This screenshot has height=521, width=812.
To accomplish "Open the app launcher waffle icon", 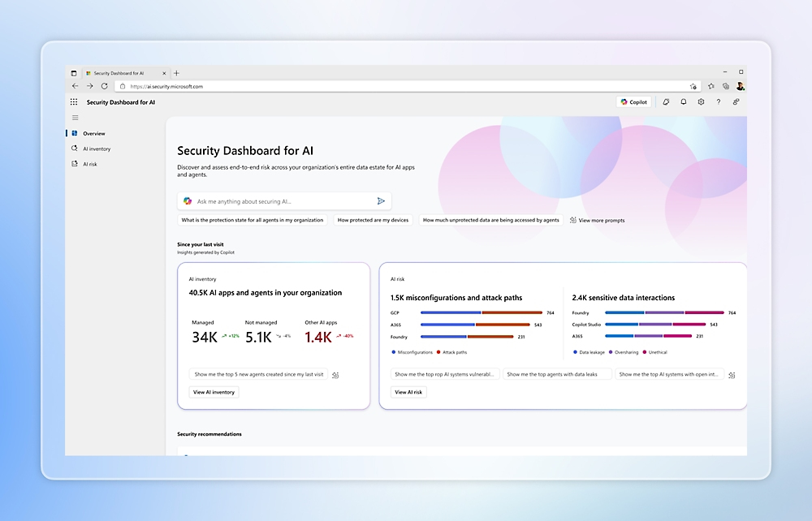I will [74, 102].
